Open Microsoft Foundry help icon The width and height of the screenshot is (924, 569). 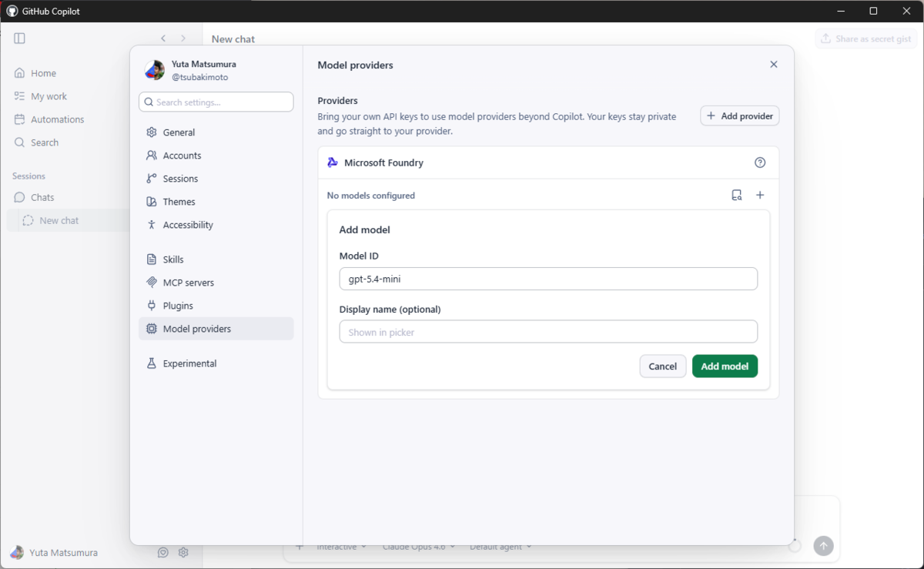[x=760, y=162]
